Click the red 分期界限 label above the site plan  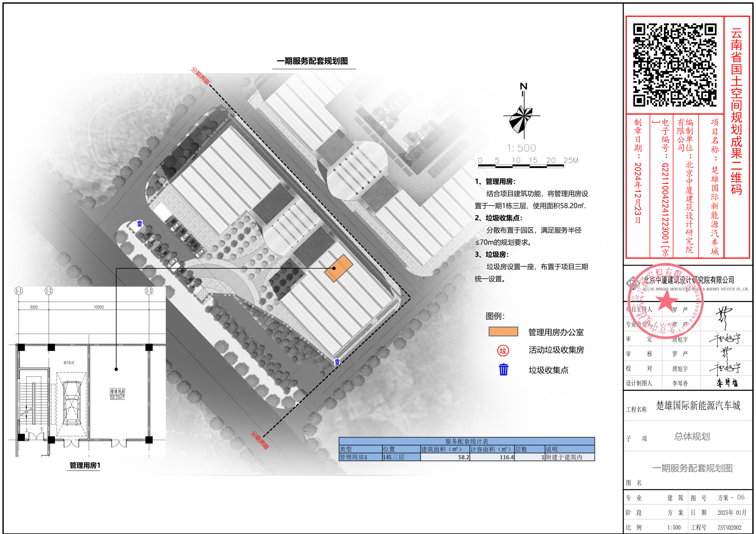(x=200, y=76)
